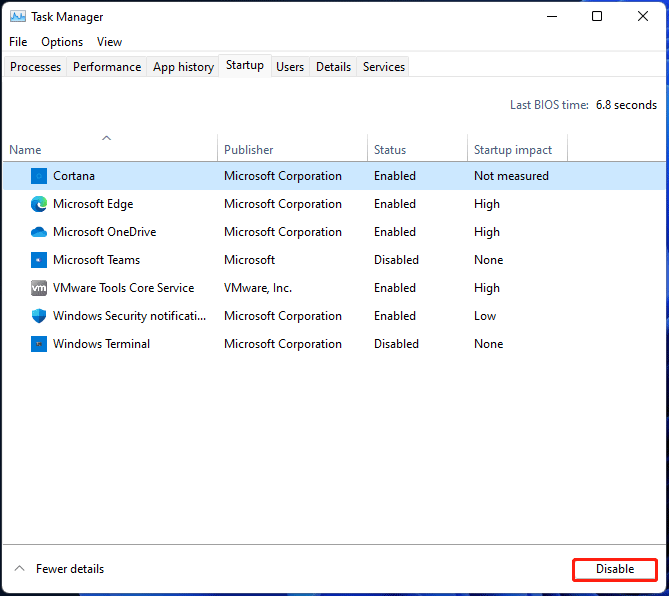Click Disabled status of Microsoft Teams
The height and width of the screenshot is (596, 669).
coord(396,260)
